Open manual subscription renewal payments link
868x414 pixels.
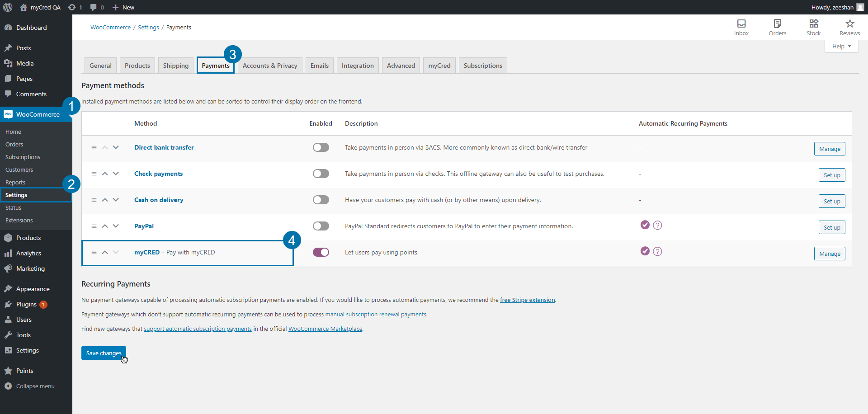(x=376, y=314)
